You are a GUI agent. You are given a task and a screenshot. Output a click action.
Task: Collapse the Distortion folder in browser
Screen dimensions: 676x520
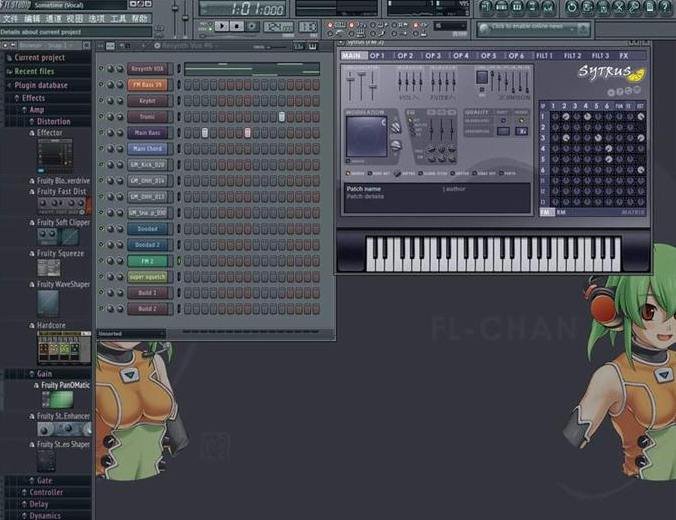pos(53,121)
